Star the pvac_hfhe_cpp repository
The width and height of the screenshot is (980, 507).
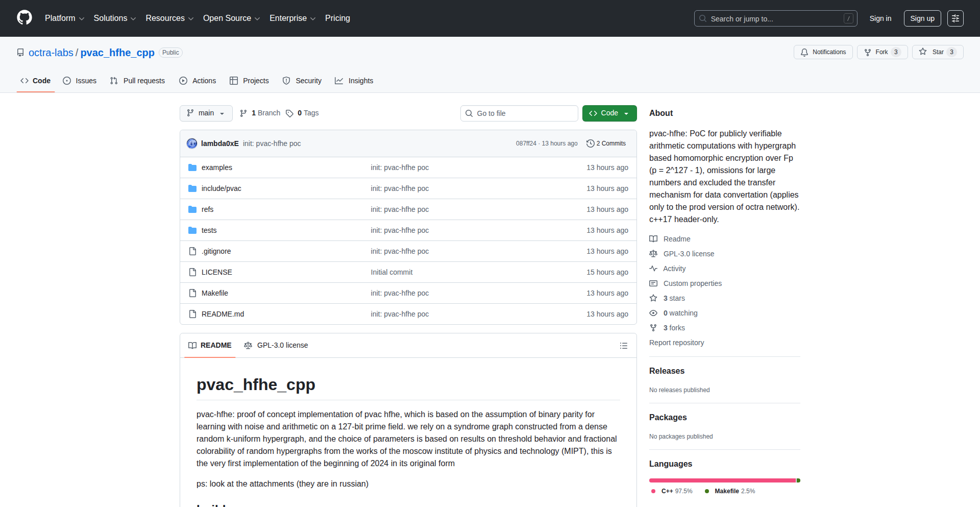point(937,52)
